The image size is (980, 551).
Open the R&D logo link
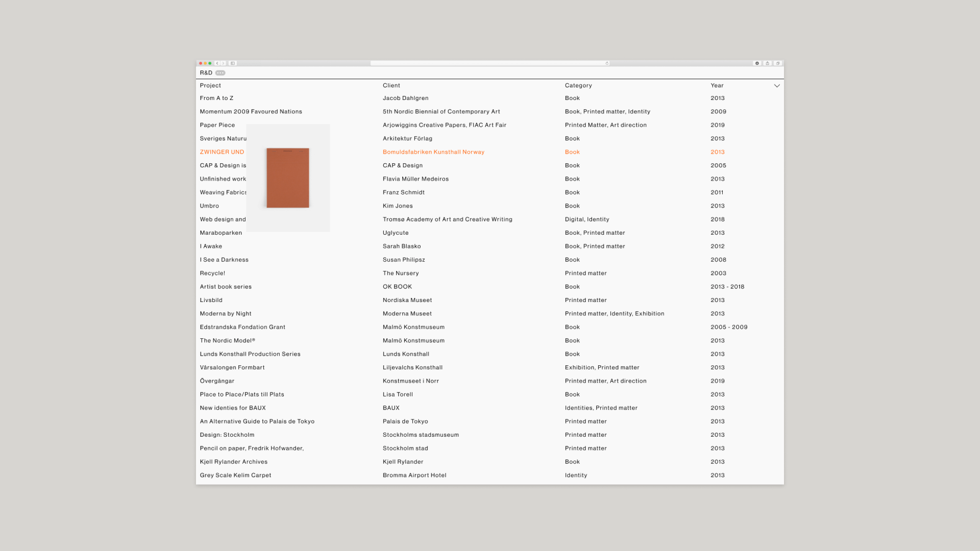[206, 73]
